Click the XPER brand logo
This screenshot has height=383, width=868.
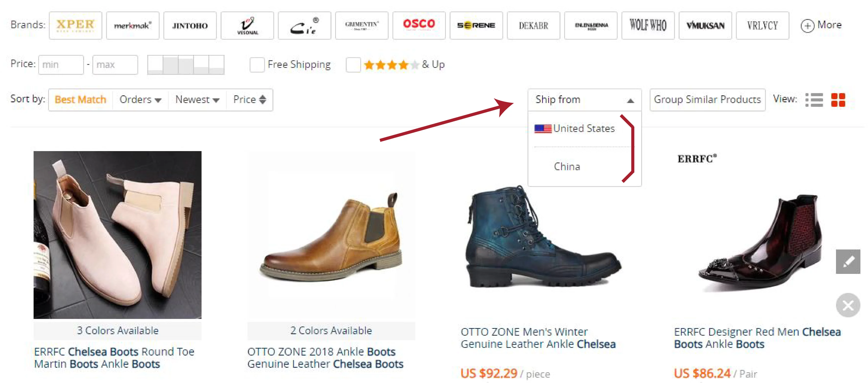pyautogui.click(x=75, y=25)
